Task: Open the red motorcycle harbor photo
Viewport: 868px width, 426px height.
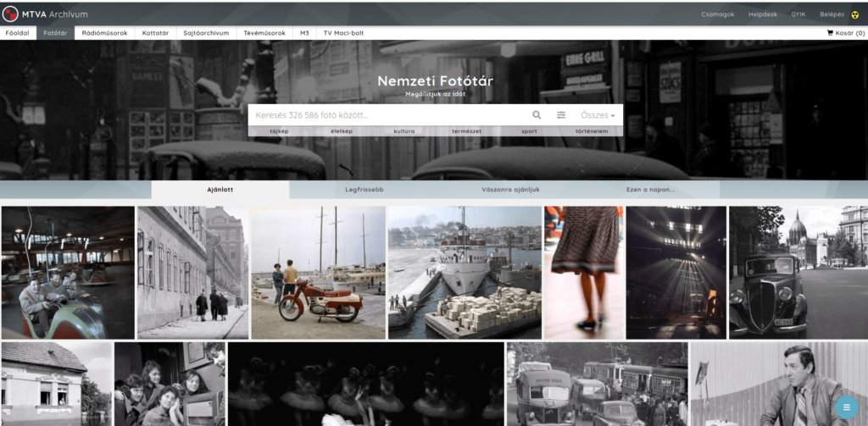Action: pos(318,273)
